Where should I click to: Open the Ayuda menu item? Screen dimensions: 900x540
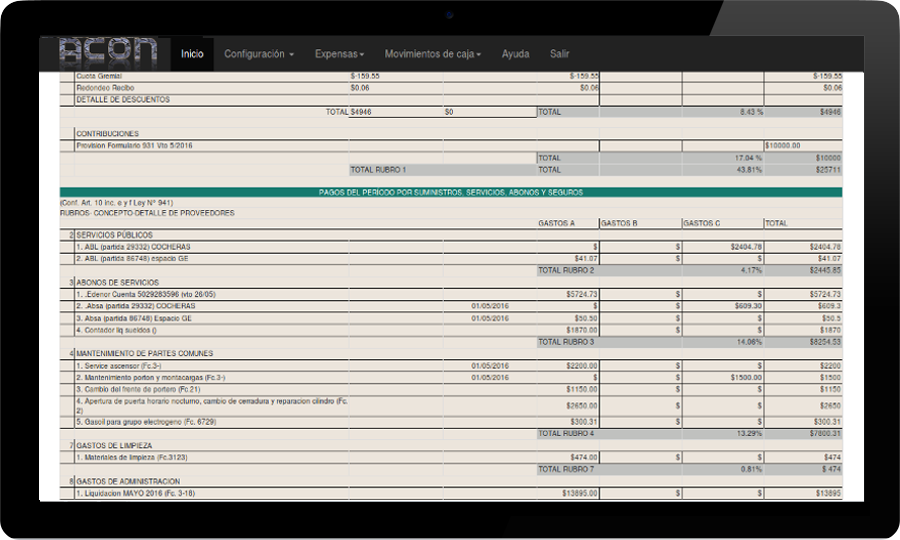click(515, 54)
